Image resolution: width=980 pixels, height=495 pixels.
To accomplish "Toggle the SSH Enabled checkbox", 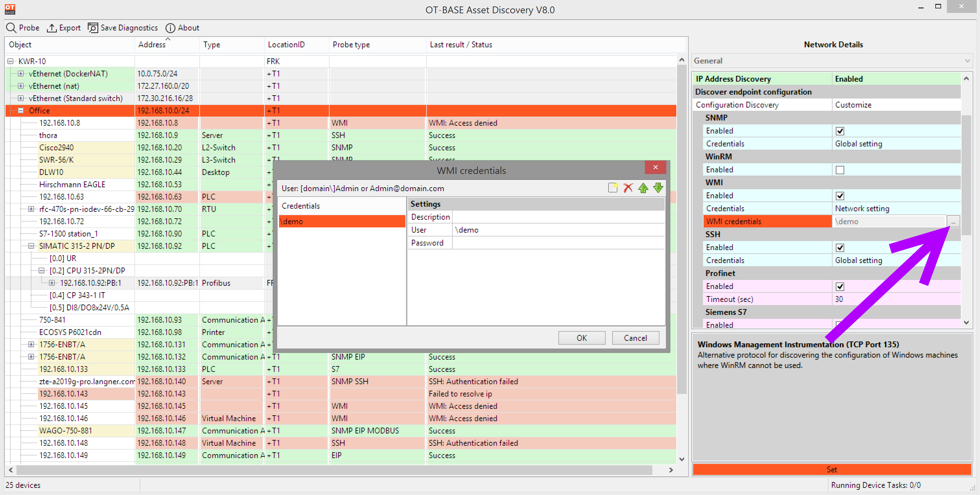I will coord(840,247).
